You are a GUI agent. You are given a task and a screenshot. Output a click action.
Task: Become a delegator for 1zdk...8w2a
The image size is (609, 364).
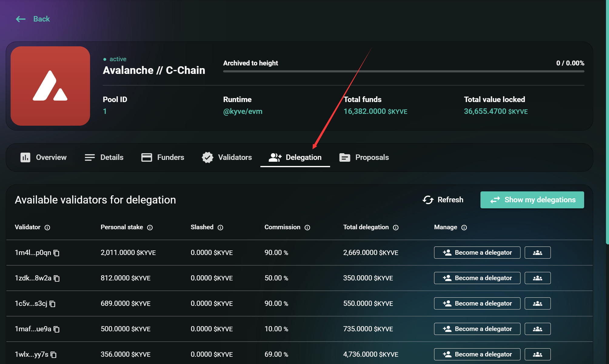pos(477,278)
